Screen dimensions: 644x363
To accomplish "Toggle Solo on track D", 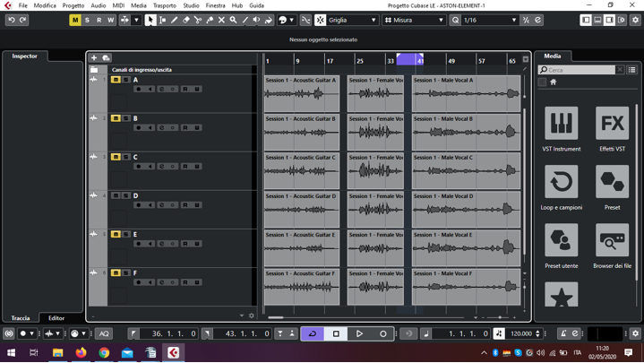I will [126, 195].
